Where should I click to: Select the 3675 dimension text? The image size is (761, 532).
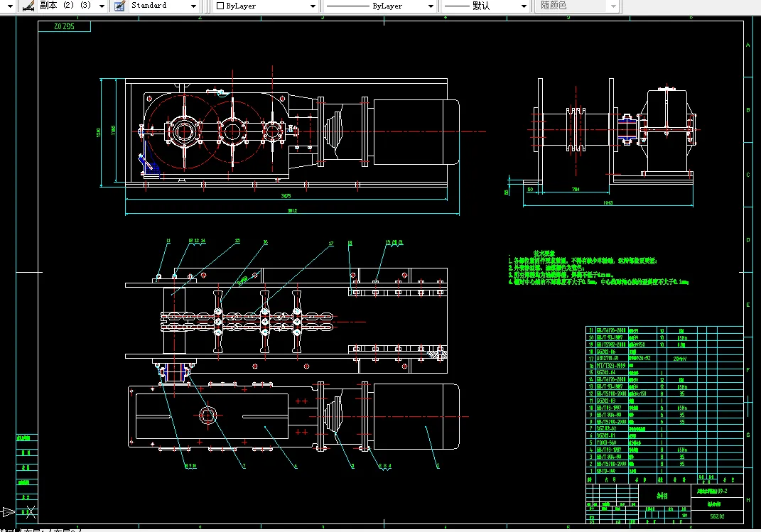coord(286,196)
